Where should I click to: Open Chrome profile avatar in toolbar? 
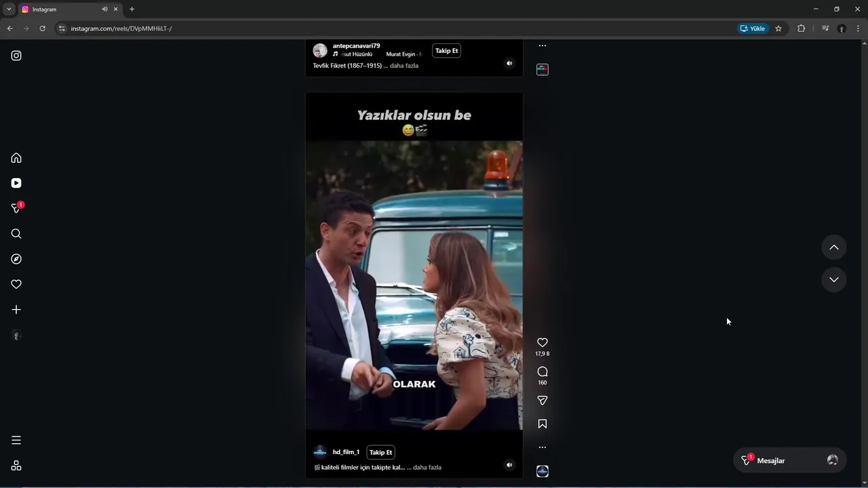pos(842,28)
